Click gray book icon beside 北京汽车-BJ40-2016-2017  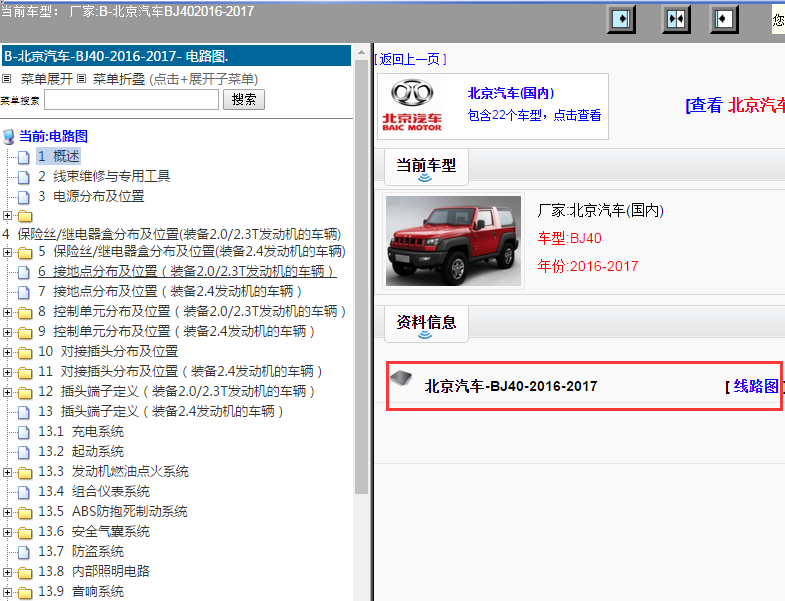point(401,378)
